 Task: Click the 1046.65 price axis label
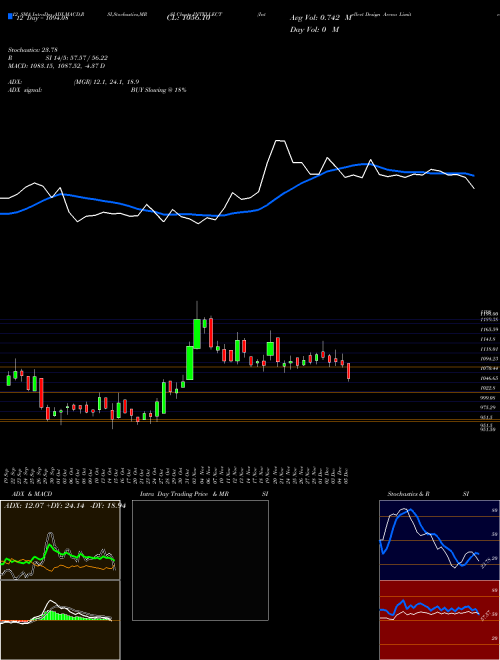pyautogui.click(x=489, y=378)
